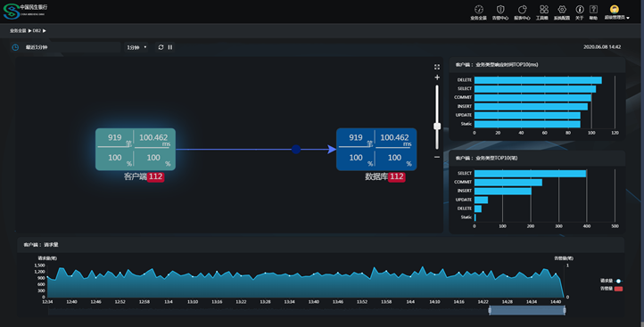Click the 100.462 ms value in the 客户端 node

point(153,138)
